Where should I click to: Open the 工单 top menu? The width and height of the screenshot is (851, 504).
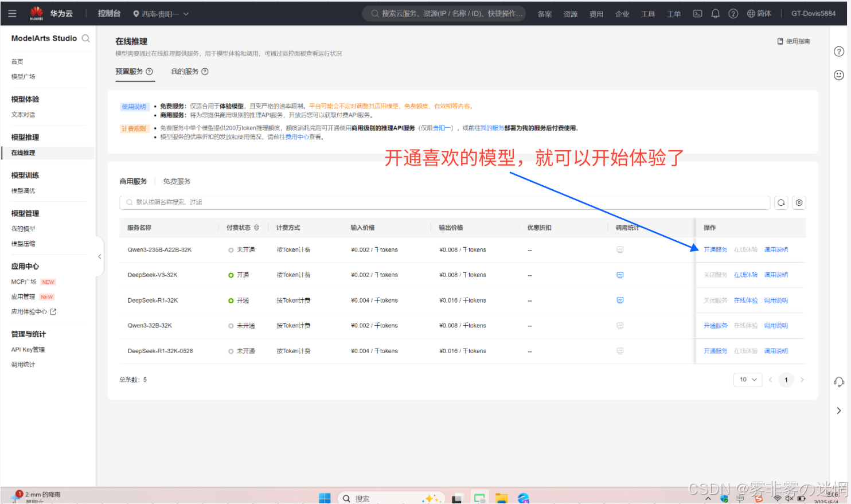tap(674, 14)
